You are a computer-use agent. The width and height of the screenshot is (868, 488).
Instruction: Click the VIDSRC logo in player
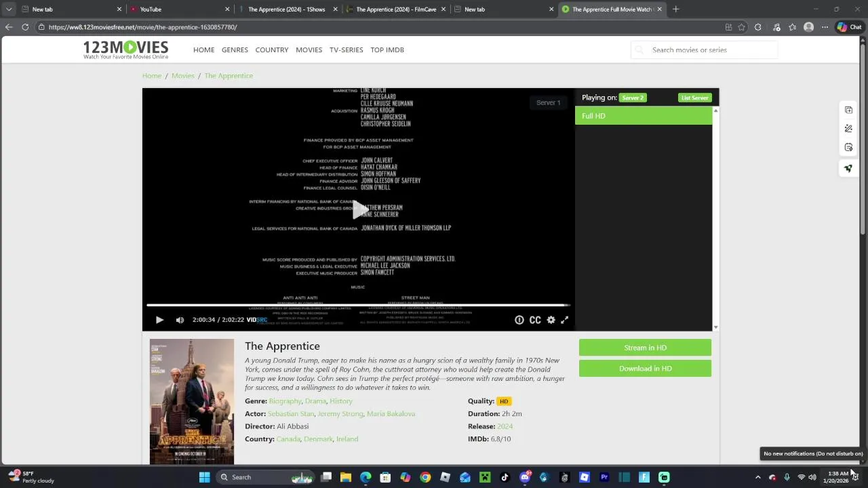click(x=257, y=320)
